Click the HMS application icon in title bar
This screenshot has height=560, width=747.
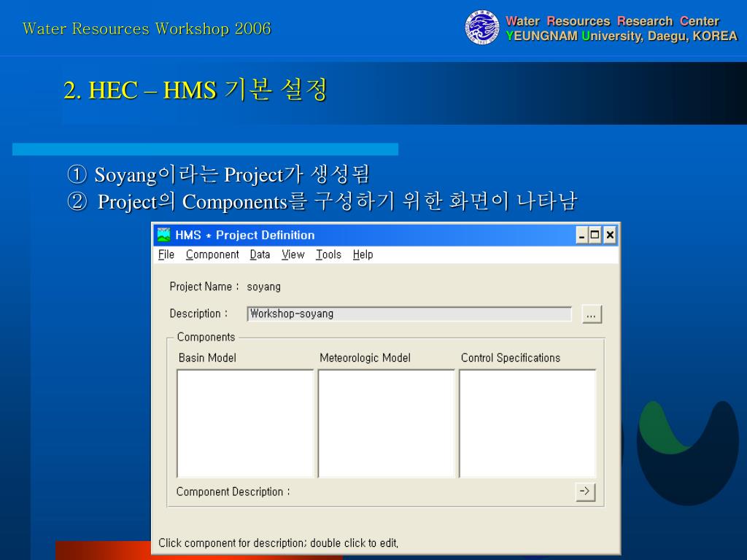click(164, 235)
